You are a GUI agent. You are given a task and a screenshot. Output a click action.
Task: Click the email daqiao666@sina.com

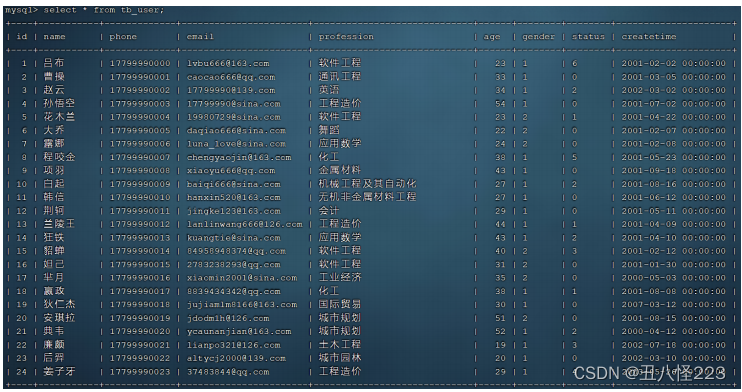tap(236, 130)
